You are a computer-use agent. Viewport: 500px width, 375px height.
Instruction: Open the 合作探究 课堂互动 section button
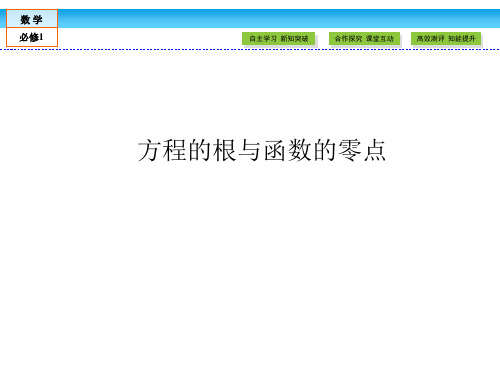pos(364,38)
